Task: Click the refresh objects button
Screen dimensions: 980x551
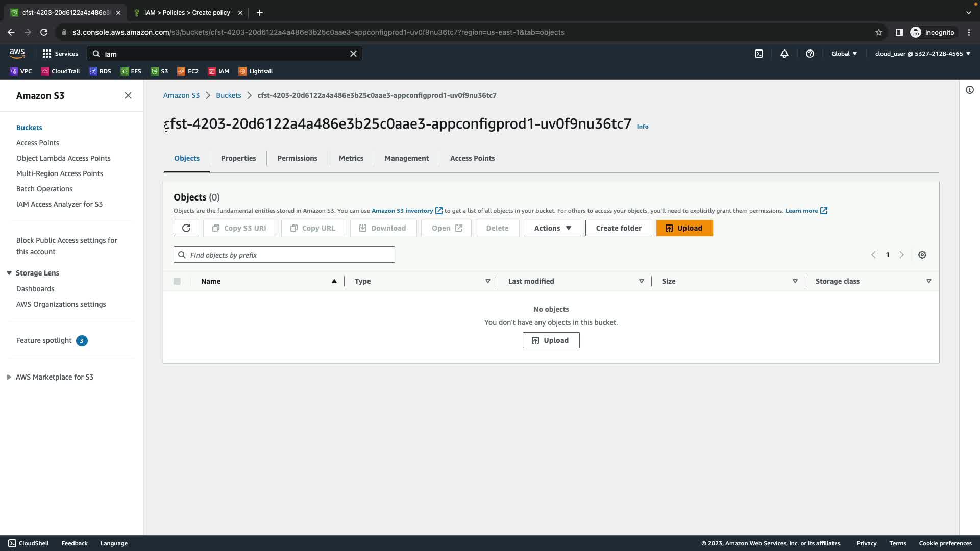Action: click(186, 228)
